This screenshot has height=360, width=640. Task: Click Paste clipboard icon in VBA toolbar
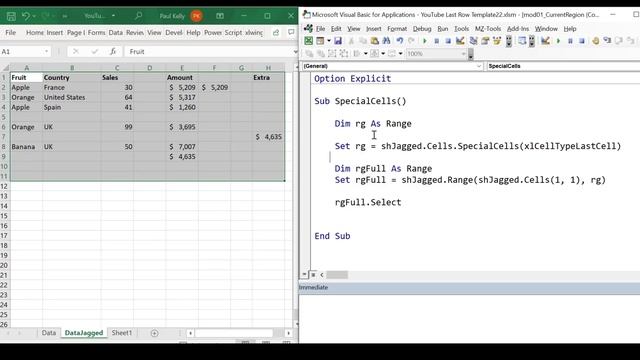point(374,41)
